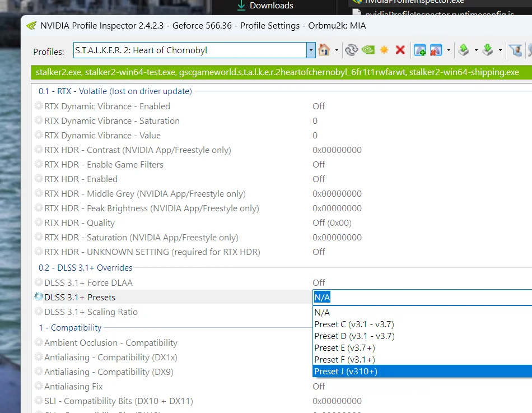Viewport: 532px width, 413px height.
Task: Select the DLSS 3.1+ Scaling Ratio row
Action: coord(172,312)
